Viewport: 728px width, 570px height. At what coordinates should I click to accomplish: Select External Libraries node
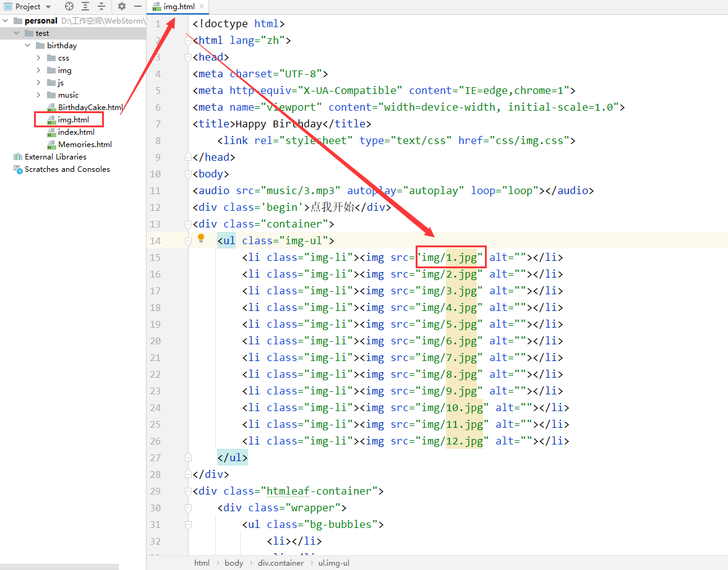(x=55, y=157)
